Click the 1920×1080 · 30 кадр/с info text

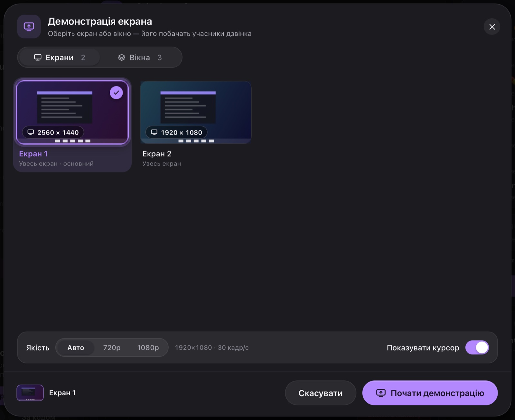(212, 348)
